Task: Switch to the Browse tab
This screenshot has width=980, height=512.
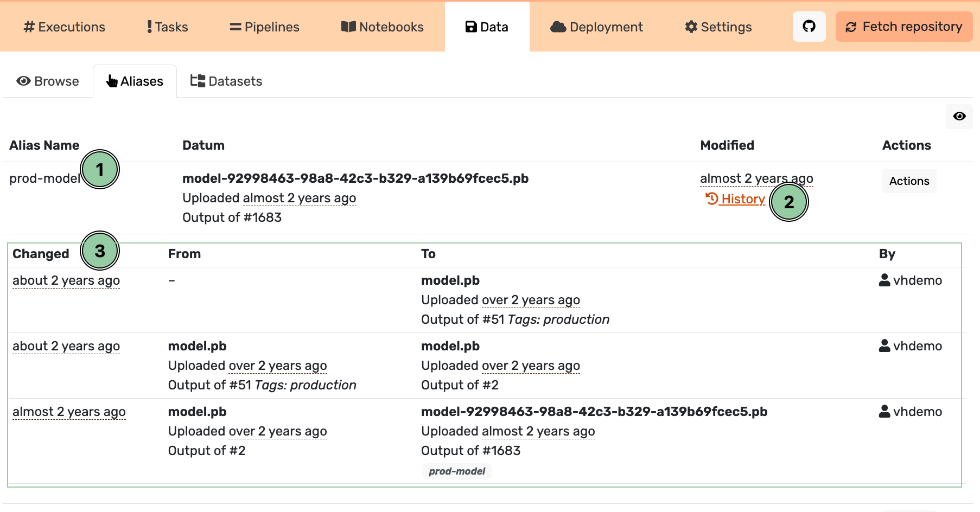Action: pyautogui.click(x=48, y=81)
